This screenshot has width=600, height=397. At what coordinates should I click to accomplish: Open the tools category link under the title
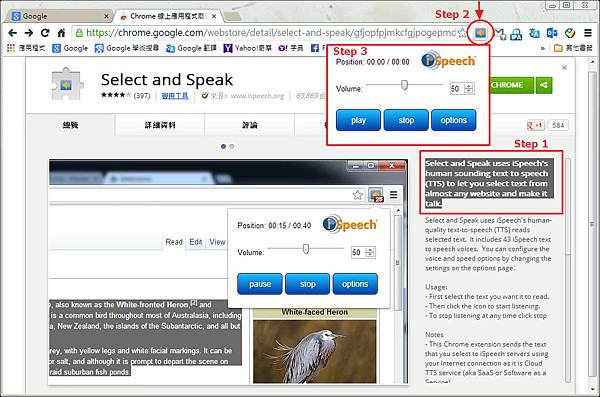click(x=174, y=96)
